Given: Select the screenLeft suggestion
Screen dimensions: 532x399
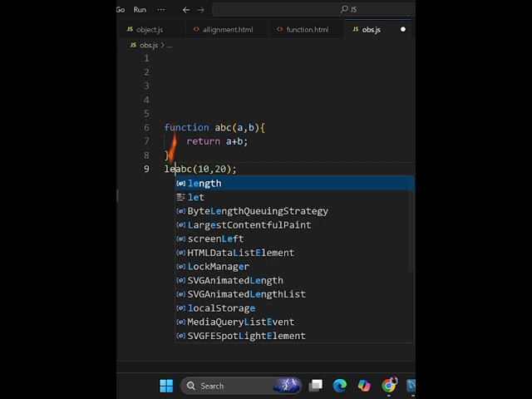Looking at the screenshot, I should click(x=294, y=239).
